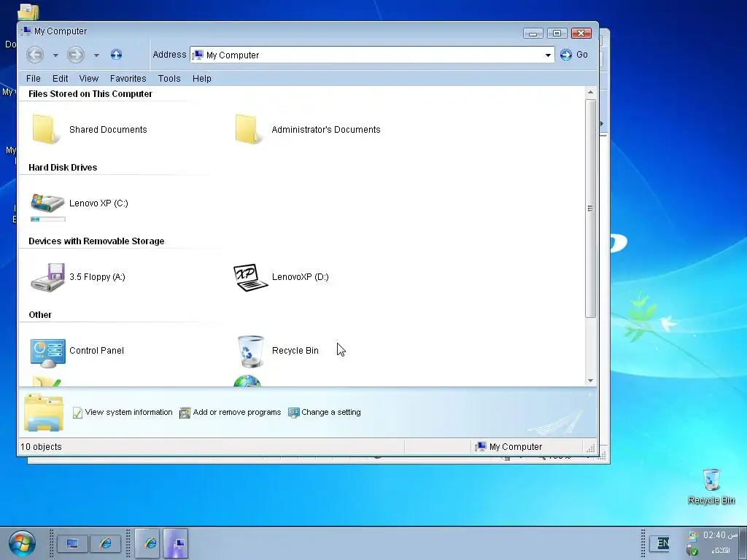Click Change a setting link
Screen dimensions: 747x560
(331, 413)
